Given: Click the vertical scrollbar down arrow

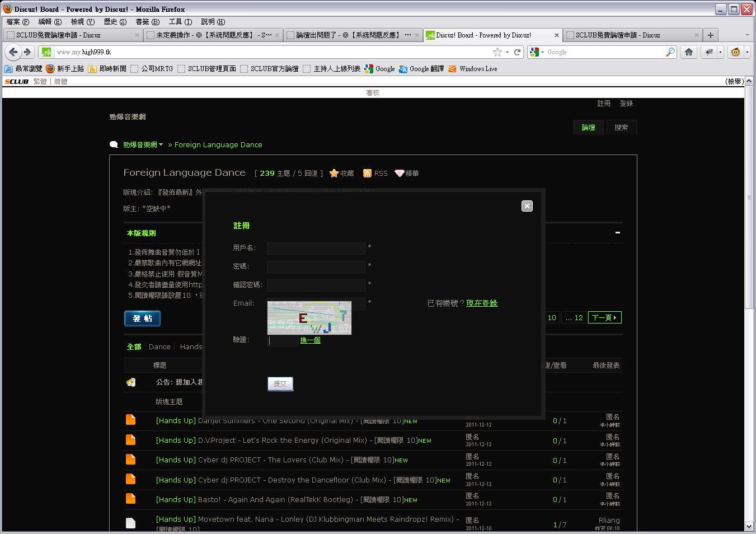Looking at the screenshot, I should coord(749,527).
